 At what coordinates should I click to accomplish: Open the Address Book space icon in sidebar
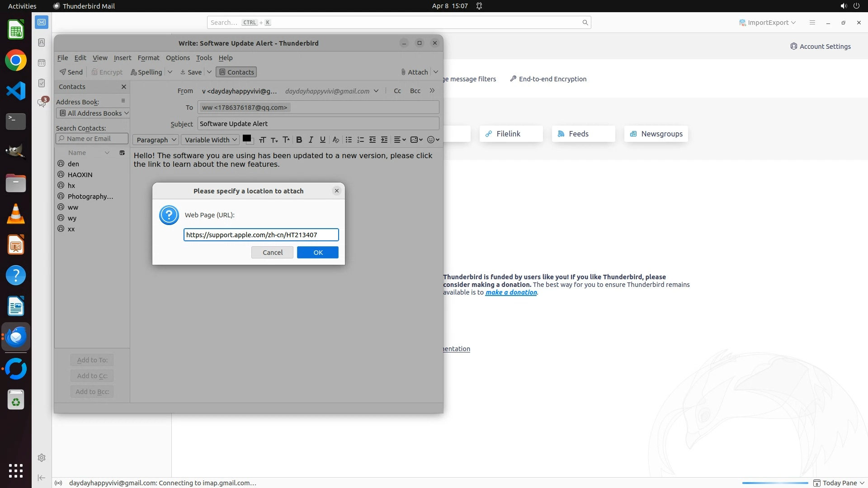pyautogui.click(x=42, y=42)
